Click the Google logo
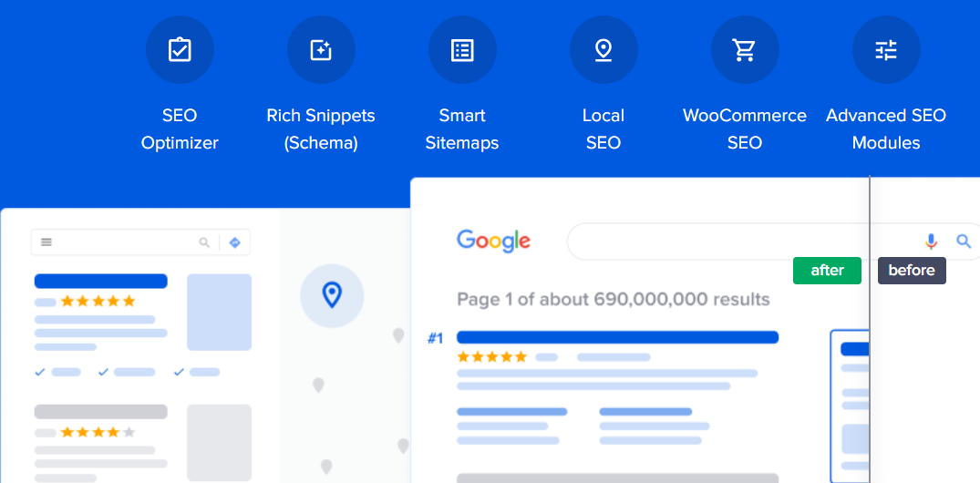Screen dimensions: 980x483 (x=493, y=241)
